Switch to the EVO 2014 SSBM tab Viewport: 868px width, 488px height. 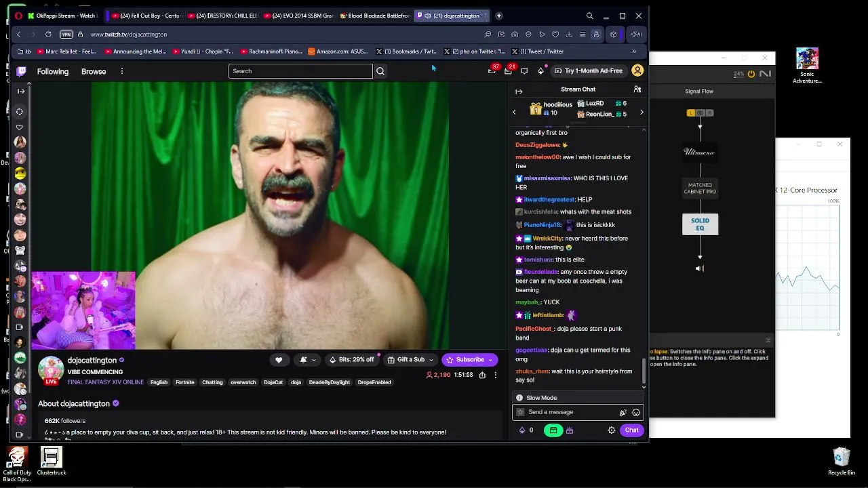coord(300,16)
